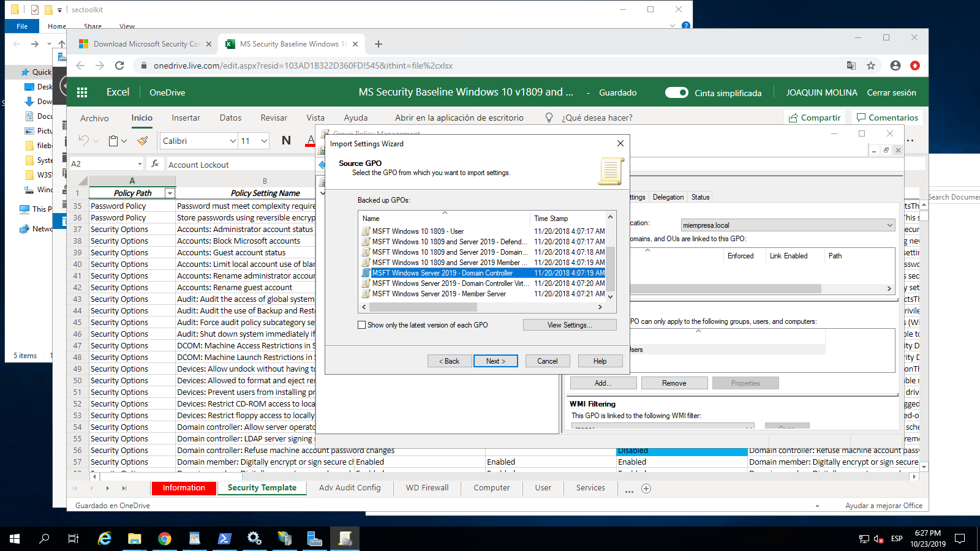Click the View Settings button
Screen dimensions: 980x551
coord(570,325)
